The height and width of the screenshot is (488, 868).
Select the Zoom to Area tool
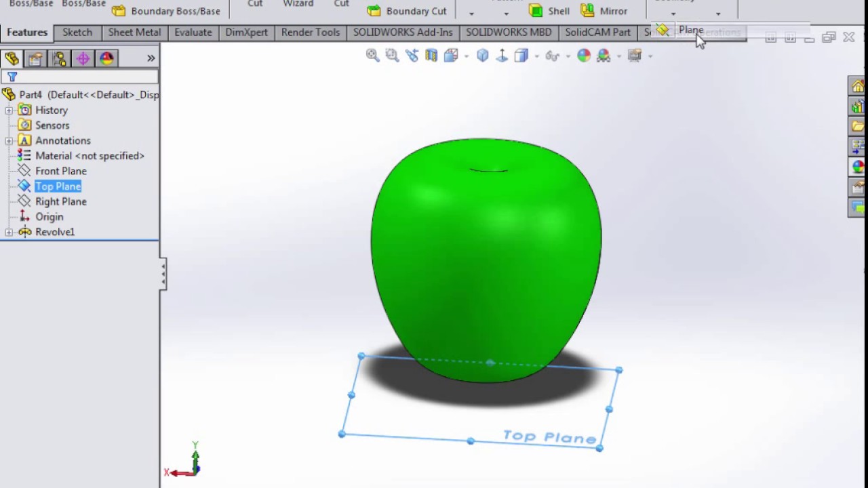click(392, 56)
